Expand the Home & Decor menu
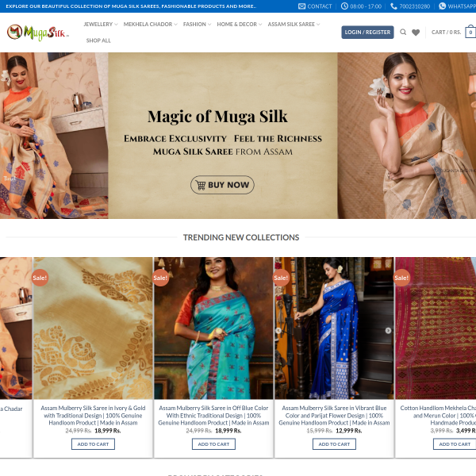 [x=240, y=25]
